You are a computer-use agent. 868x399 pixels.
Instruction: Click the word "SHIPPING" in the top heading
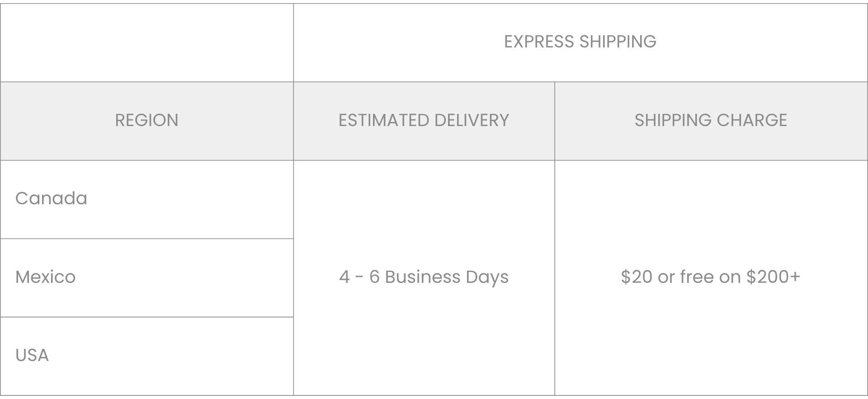pos(618,42)
